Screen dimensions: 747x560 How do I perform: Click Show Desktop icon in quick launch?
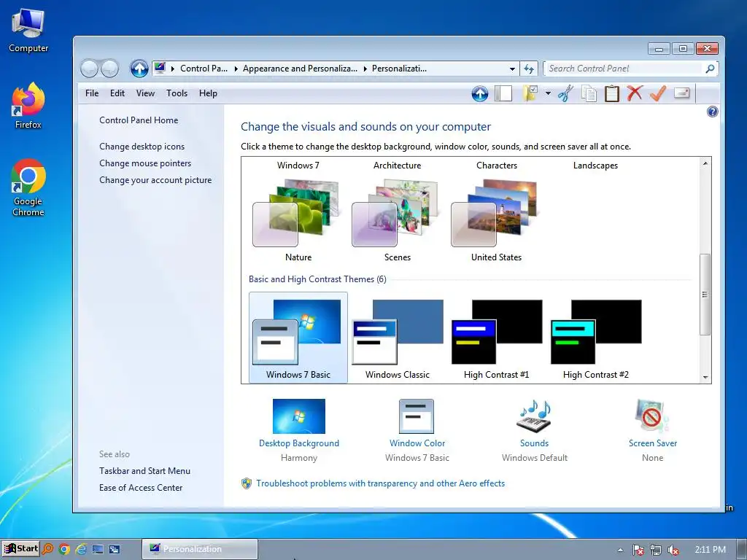pos(98,550)
